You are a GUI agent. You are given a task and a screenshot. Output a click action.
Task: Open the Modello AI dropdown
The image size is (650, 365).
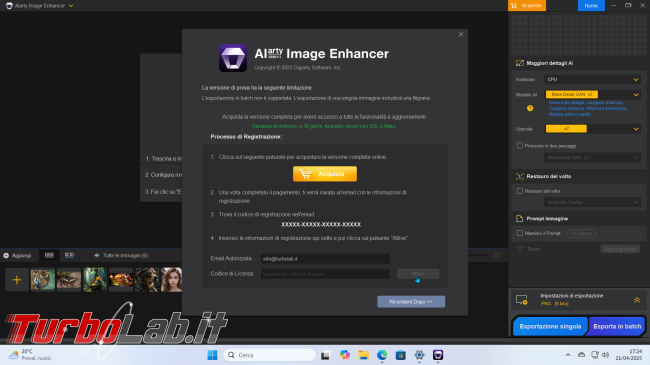[592, 95]
